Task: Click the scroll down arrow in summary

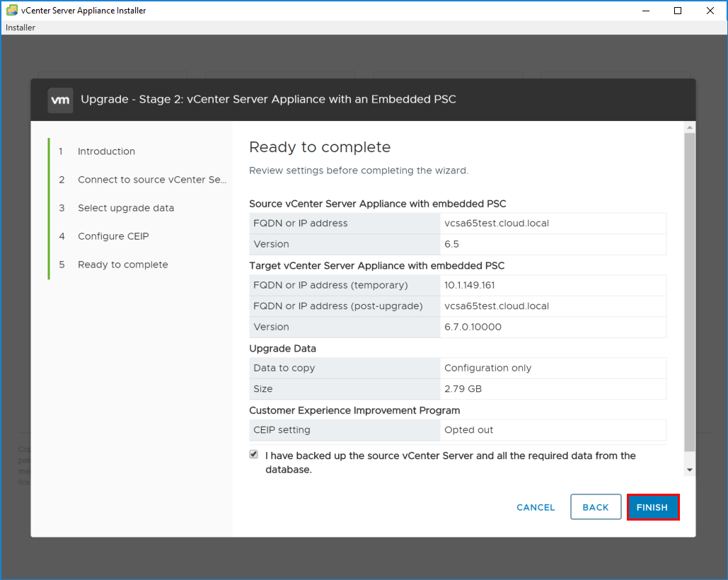Action: coord(690,470)
